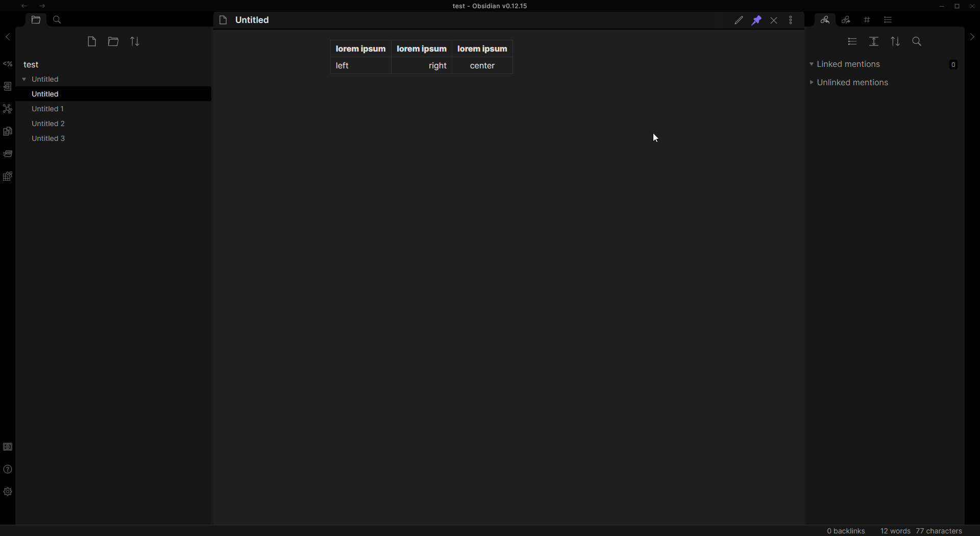This screenshot has width=980, height=536.
Task: Switch note to edit mode with pencil
Action: pyautogui.click(x=739, y=20)
